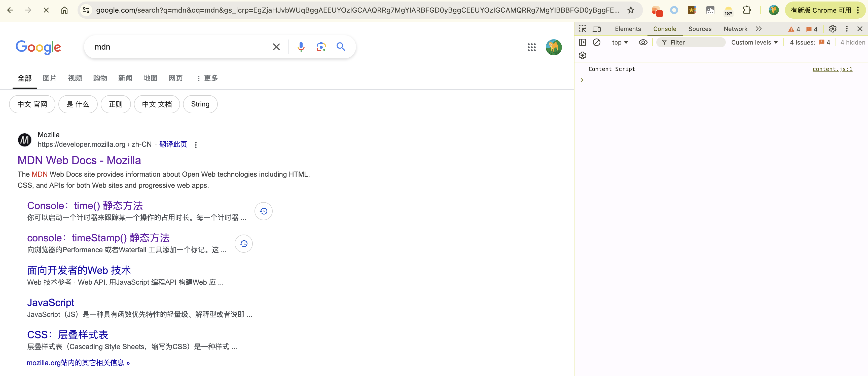
Task: Switch to the Network tab
Action: pos(735,29)
